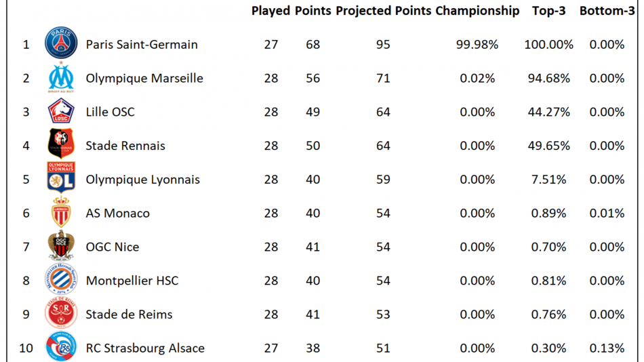Select the Championship column header

click(477, 11)
